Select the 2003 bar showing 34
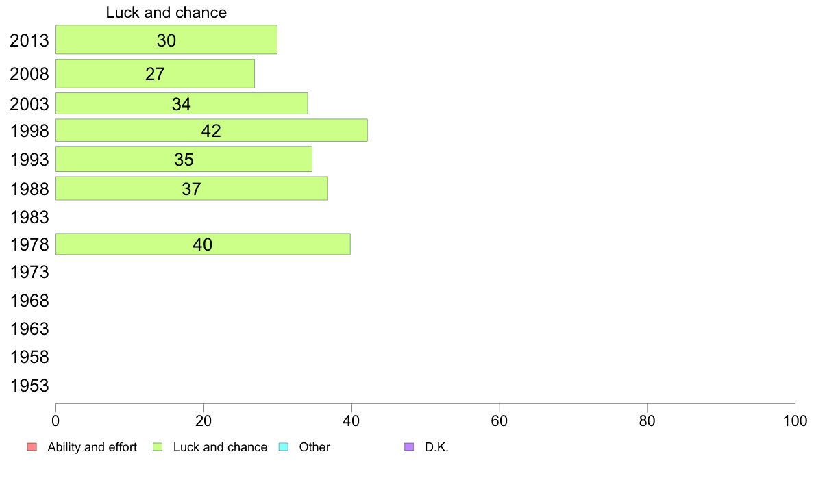 click(182, 103)
